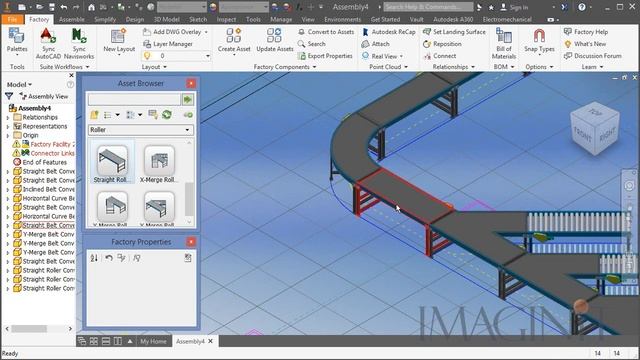The width and height of the screenshot is (640, 360).
Task: Click the Search Help & Commands field
Action: (x=428, y=7)
